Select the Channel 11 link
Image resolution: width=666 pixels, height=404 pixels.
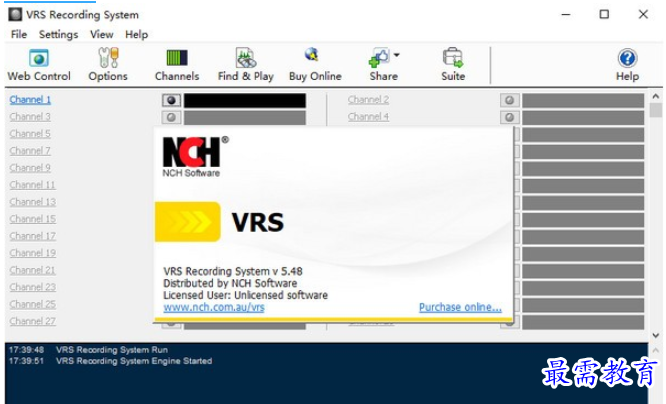(33, 185)
